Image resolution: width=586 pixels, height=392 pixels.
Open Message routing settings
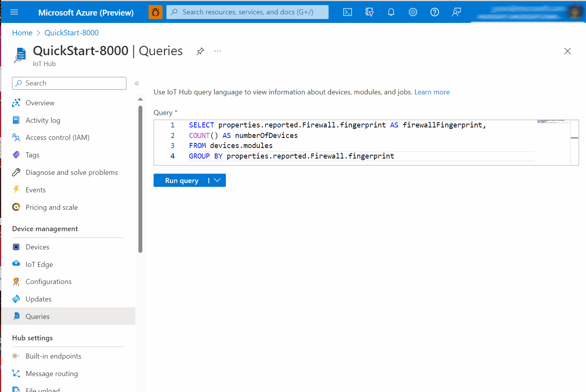52,374
